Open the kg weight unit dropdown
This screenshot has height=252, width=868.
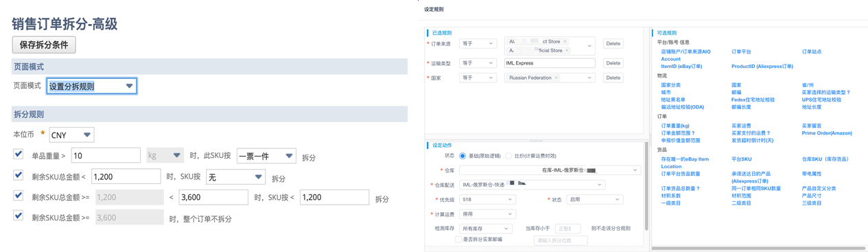(x=165, y=156)
